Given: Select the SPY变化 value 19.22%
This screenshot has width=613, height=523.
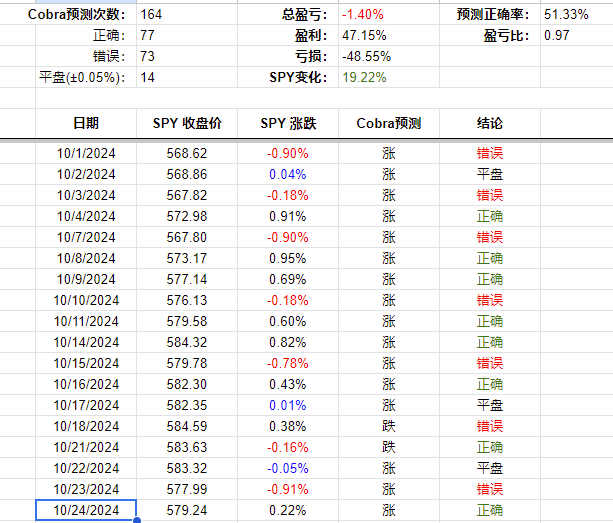Looking at the screenshot, I should 364,77.
